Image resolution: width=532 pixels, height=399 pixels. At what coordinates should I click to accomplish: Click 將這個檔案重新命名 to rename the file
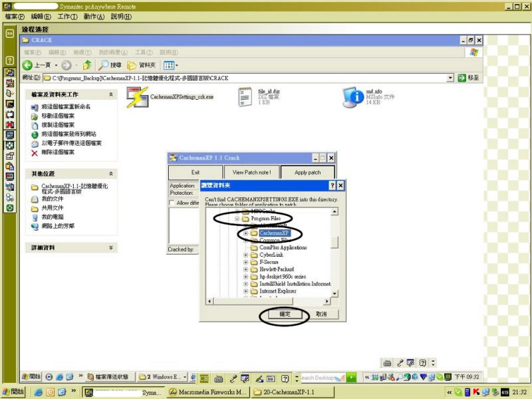66,107
